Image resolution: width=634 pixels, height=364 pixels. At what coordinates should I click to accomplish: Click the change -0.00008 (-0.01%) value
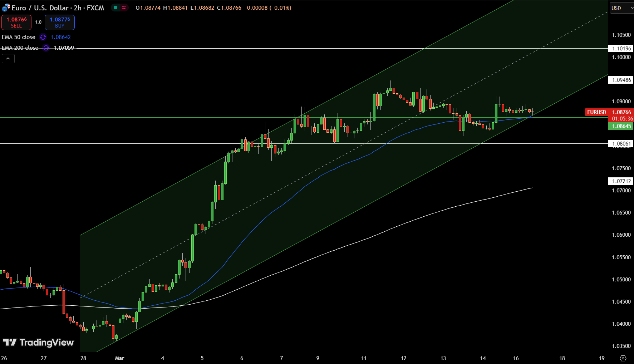268,8
